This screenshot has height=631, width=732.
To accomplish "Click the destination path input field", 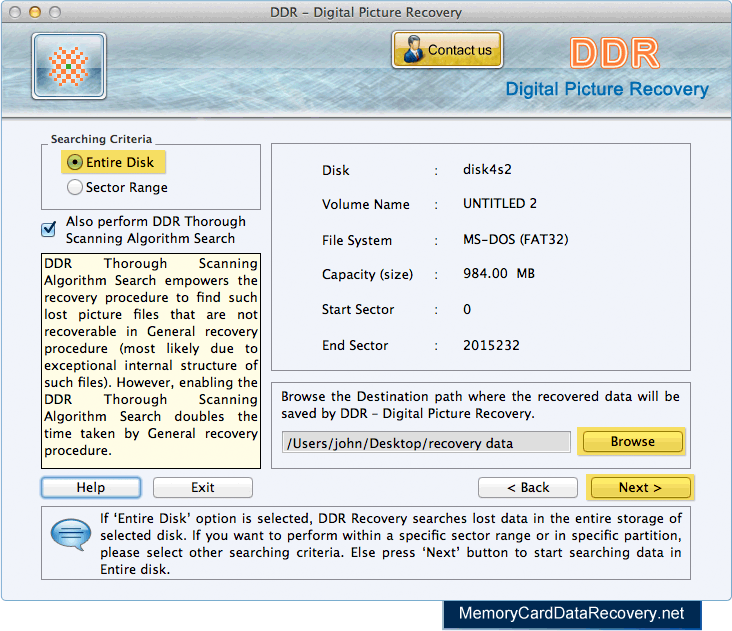I will click(x=426, y=442).
